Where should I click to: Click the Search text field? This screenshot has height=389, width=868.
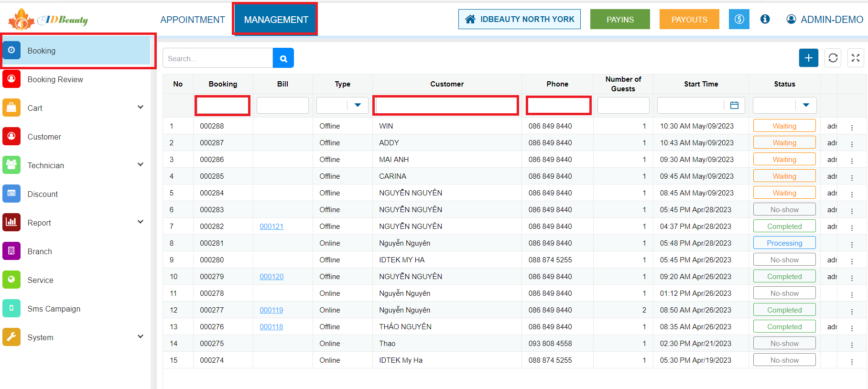click(x=217, y=58)
